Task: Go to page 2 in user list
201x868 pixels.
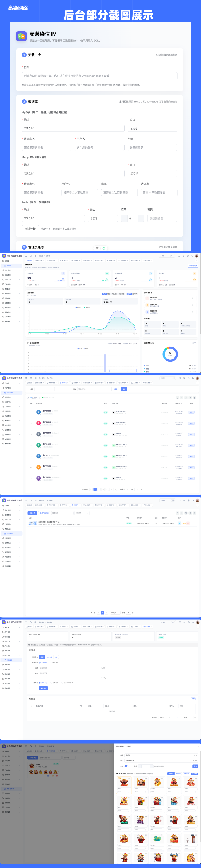Action: [x=99, y=489]
